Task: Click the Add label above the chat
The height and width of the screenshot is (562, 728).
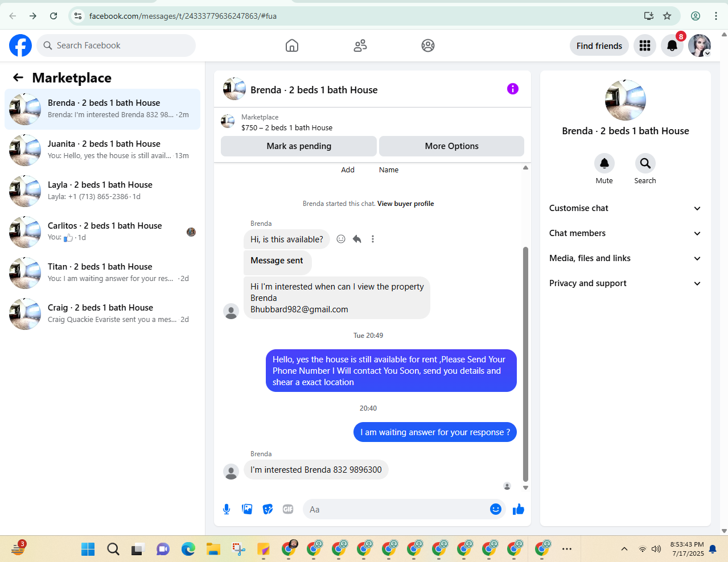Action: pos(348,170)
